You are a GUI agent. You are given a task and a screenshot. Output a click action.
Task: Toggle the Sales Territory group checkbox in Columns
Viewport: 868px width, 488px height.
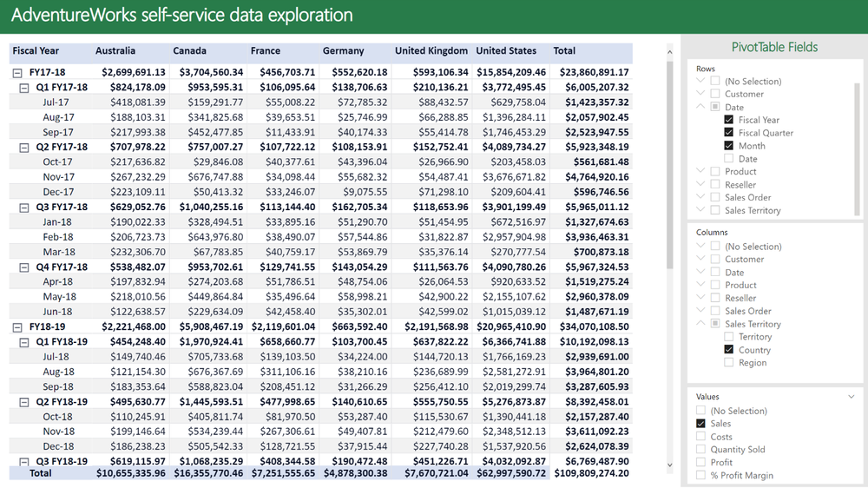pyautogui.click(x=715, y=324)
